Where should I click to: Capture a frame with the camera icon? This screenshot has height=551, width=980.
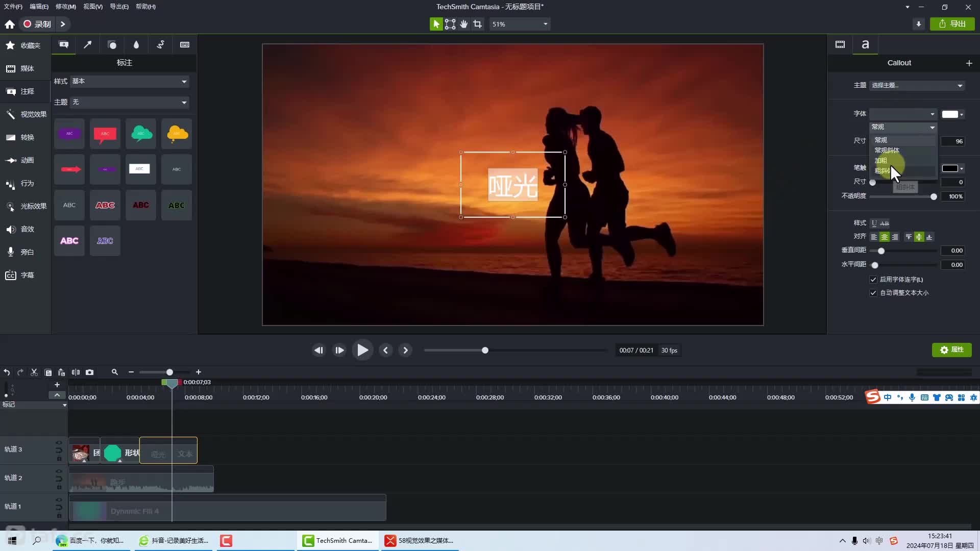click(90, 372)
